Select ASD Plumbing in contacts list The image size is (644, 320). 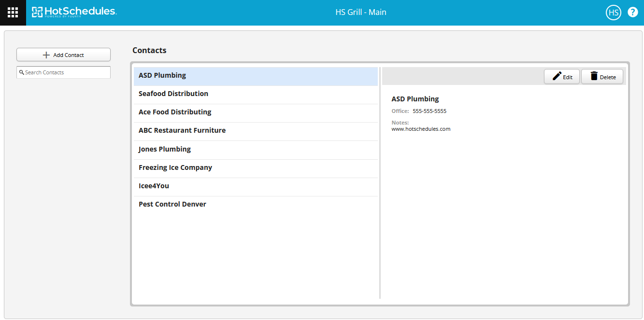(x=256, y=76)
